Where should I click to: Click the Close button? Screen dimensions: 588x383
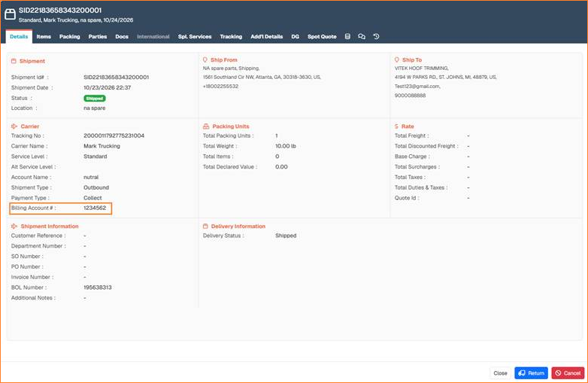click(500, 373)
